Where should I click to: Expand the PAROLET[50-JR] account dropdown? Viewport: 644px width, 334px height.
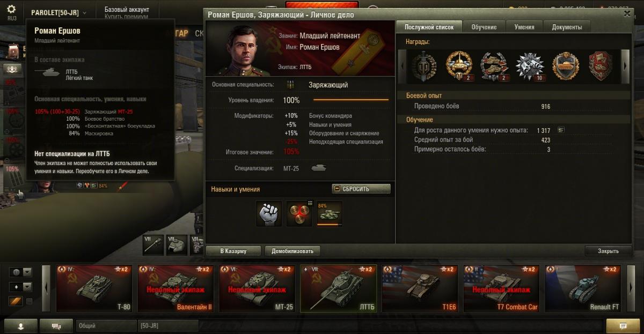pyautogui.click(x=58, y=12)
